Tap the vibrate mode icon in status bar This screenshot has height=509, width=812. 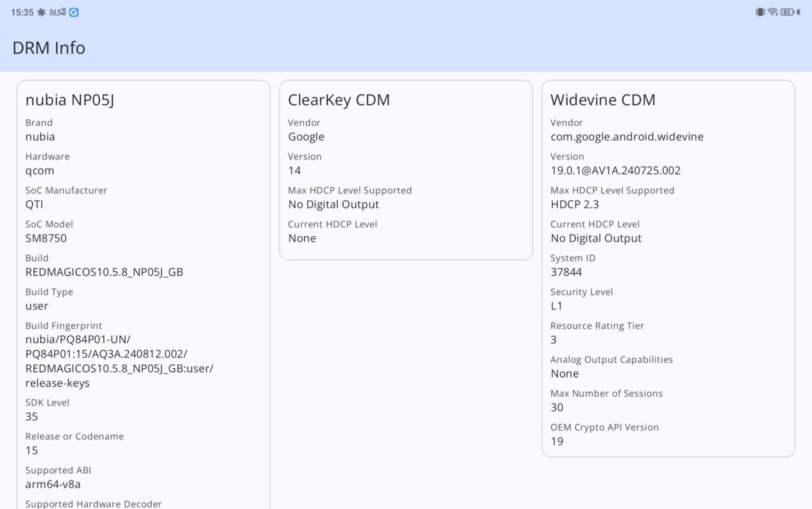[x=760, y=12]
